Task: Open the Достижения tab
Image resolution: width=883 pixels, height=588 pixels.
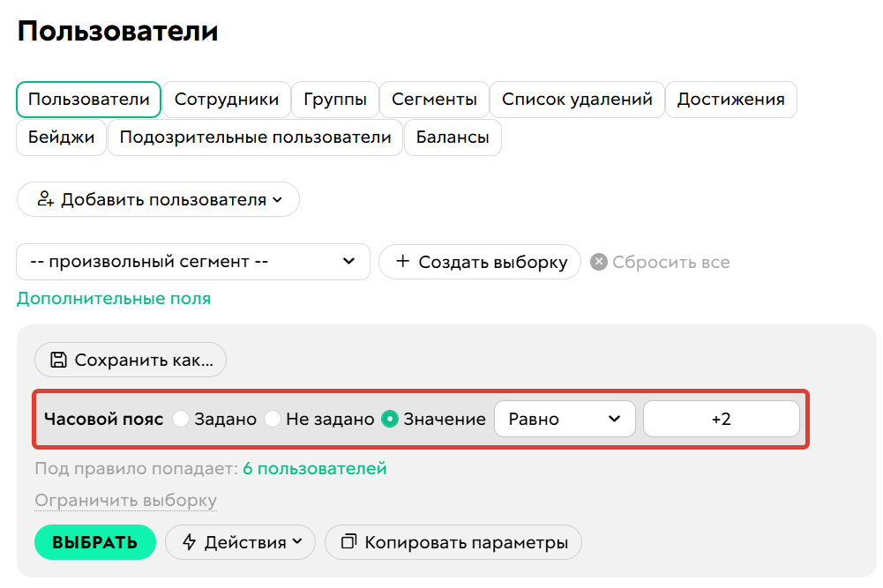Action: [x=730, y=100]
